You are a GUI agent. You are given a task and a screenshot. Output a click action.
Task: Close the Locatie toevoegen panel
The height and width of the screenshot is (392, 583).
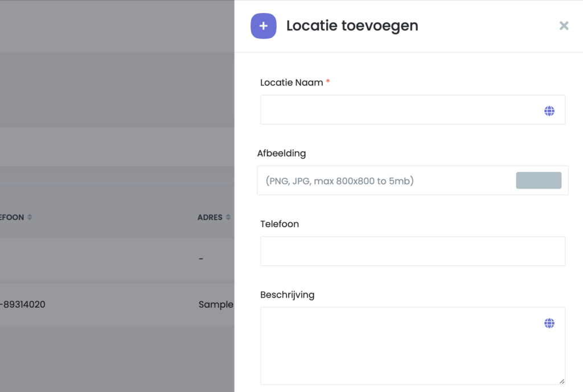tap(564, 26)
